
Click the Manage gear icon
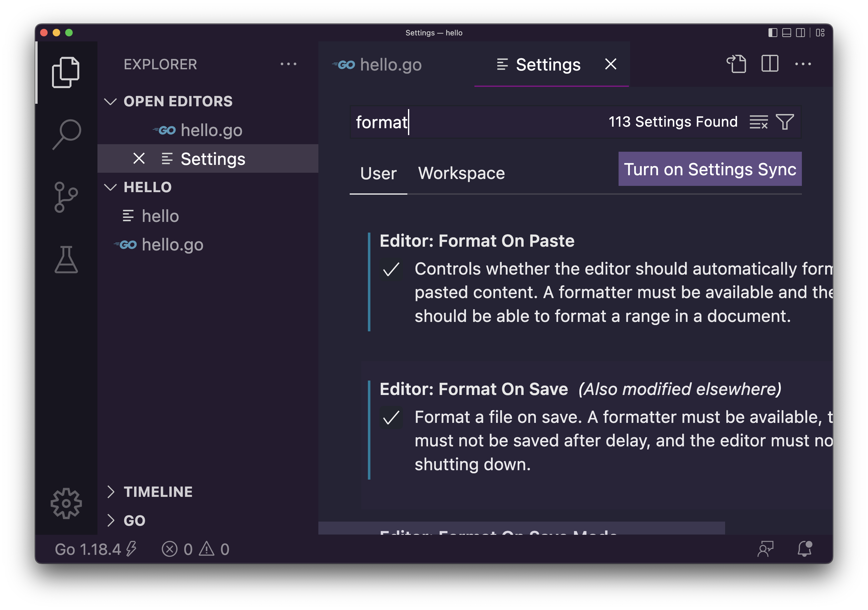tap(66, 503)
